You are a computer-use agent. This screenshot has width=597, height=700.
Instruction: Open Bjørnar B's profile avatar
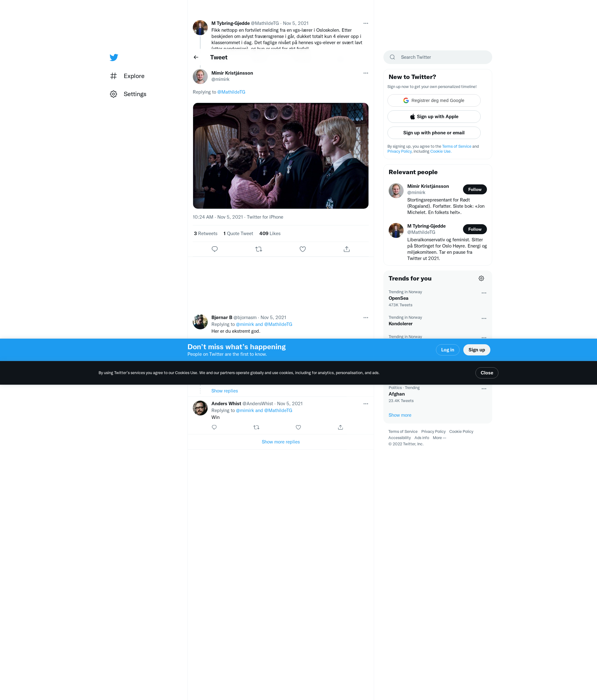point(200,322)
